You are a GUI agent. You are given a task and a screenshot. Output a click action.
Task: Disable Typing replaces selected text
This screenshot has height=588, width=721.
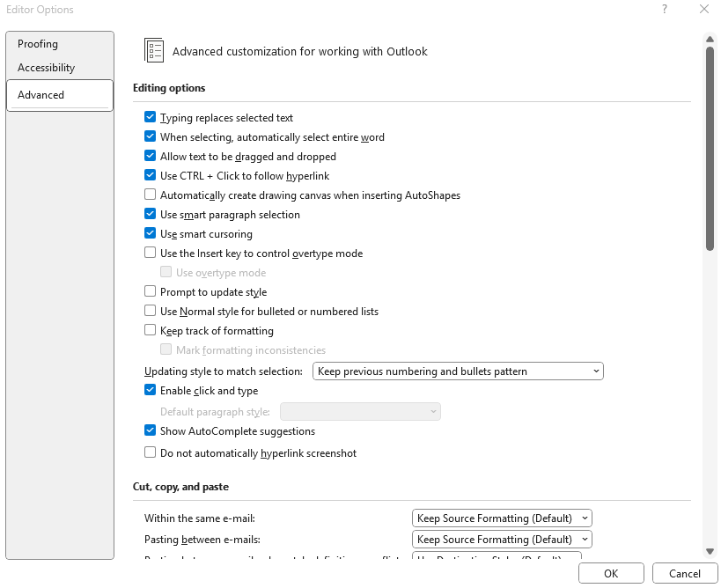[x=150, y=117]
